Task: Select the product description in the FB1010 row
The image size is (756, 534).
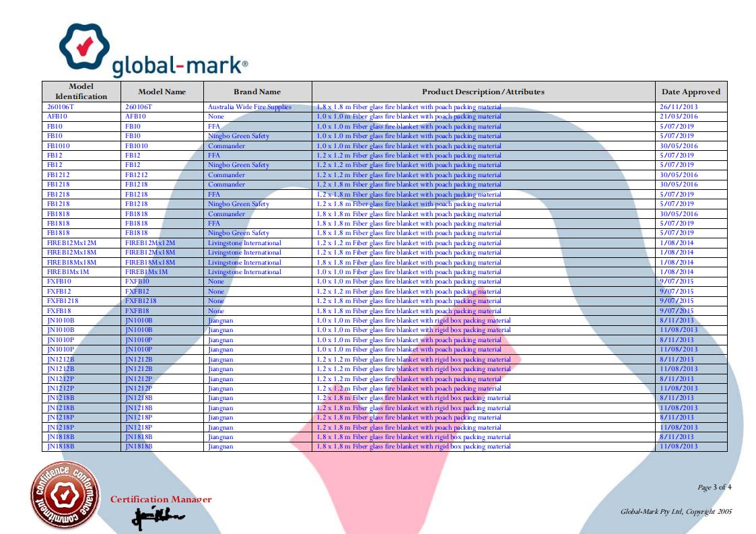Action: pyautogui.click(x=409, y=145)
